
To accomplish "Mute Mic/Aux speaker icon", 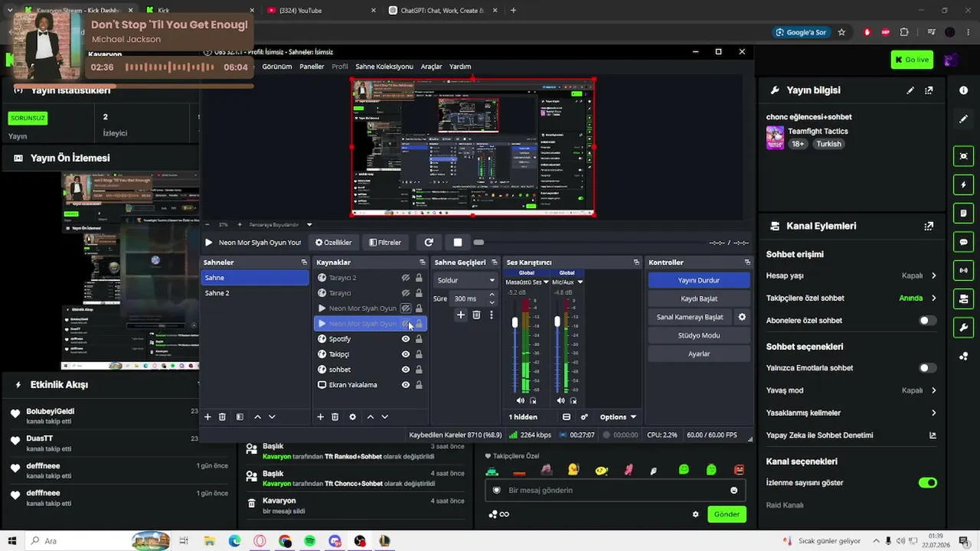I will (561, 400).
